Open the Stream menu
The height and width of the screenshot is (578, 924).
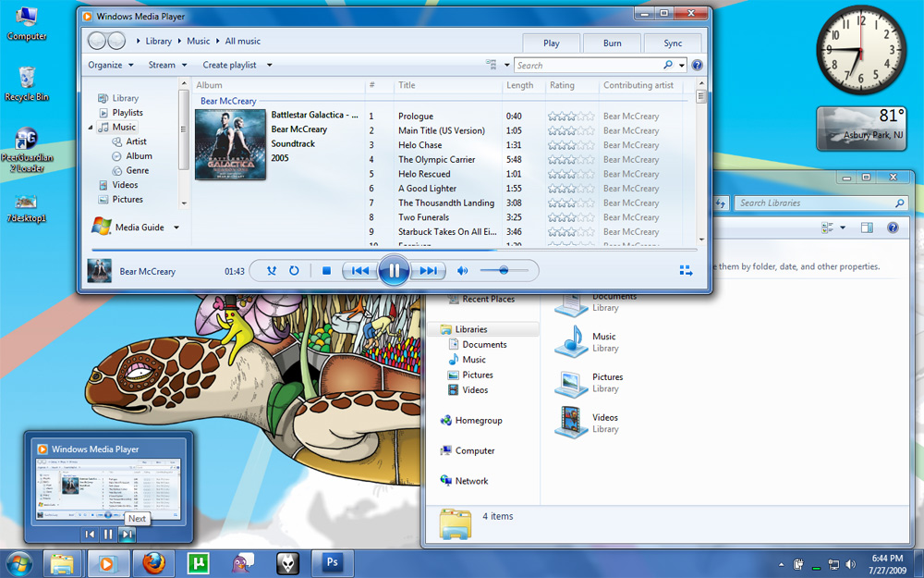point(167,65)
